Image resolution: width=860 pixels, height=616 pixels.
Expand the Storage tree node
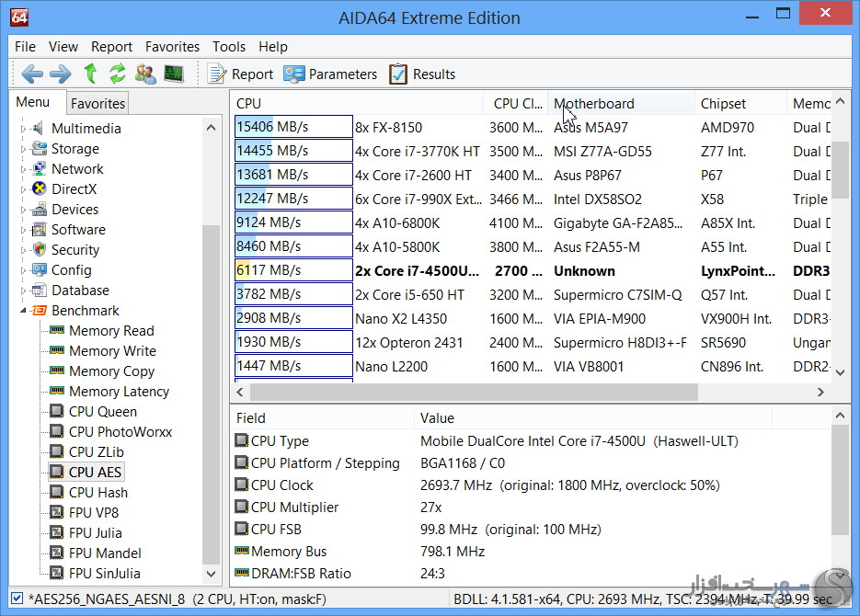[25, 149]
